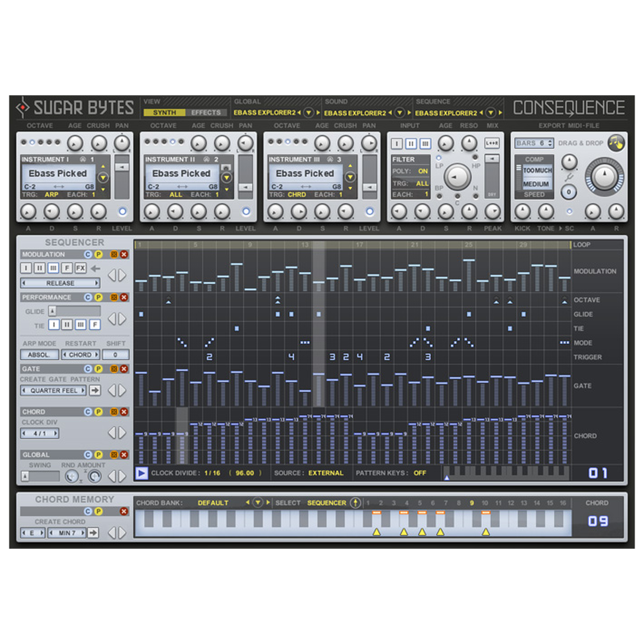Click the FX modulation target button

click(80, 268)
